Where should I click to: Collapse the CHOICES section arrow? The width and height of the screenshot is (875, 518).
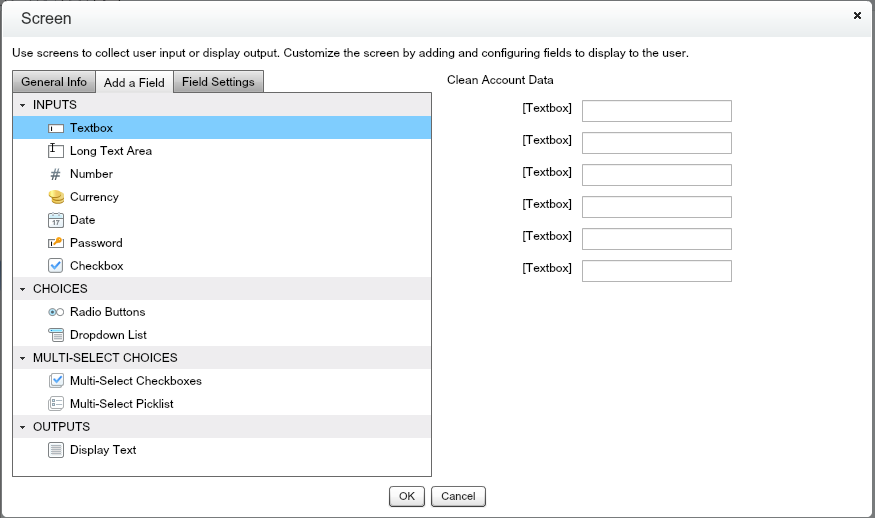pos(22,289)
